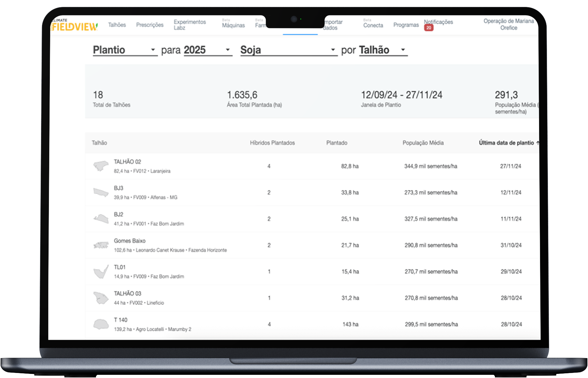Open the red notifications badge showing 20

pyautogui.click(x=429, y=28)
